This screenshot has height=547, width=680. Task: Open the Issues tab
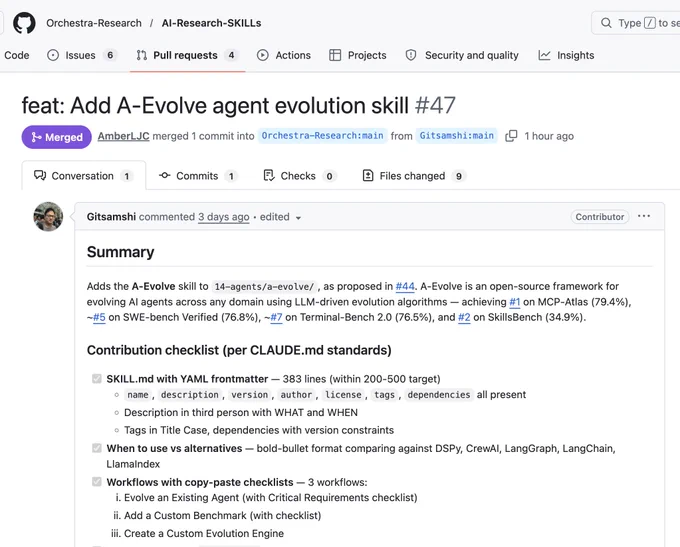(82, 55)
